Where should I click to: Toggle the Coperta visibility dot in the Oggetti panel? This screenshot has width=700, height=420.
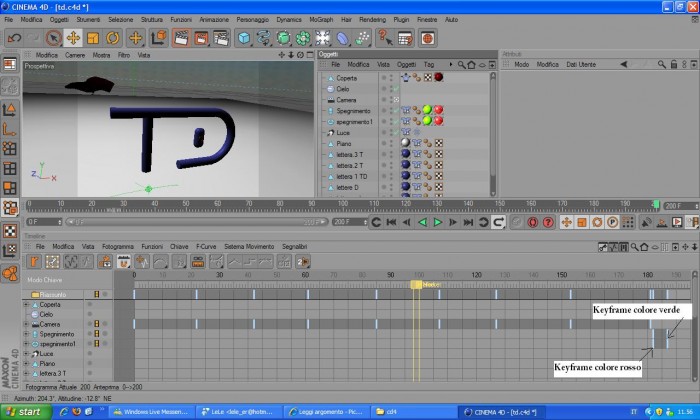pos(383,78)
